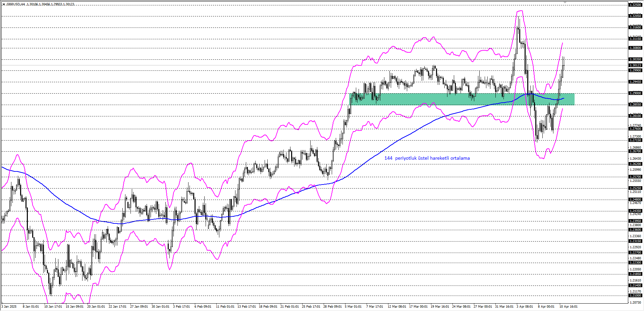644x311 pixels.
Task: Click the 1.31150 price level label
Action: coord(635,39)
